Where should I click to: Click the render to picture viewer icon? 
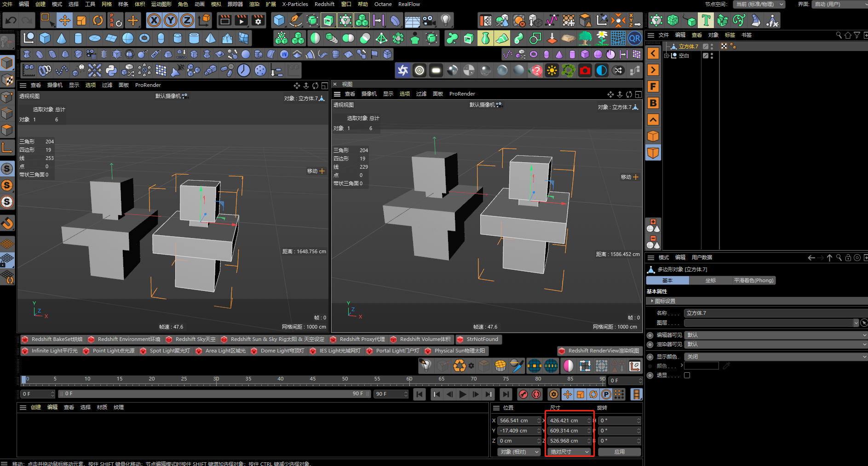[x=241, y=20]
